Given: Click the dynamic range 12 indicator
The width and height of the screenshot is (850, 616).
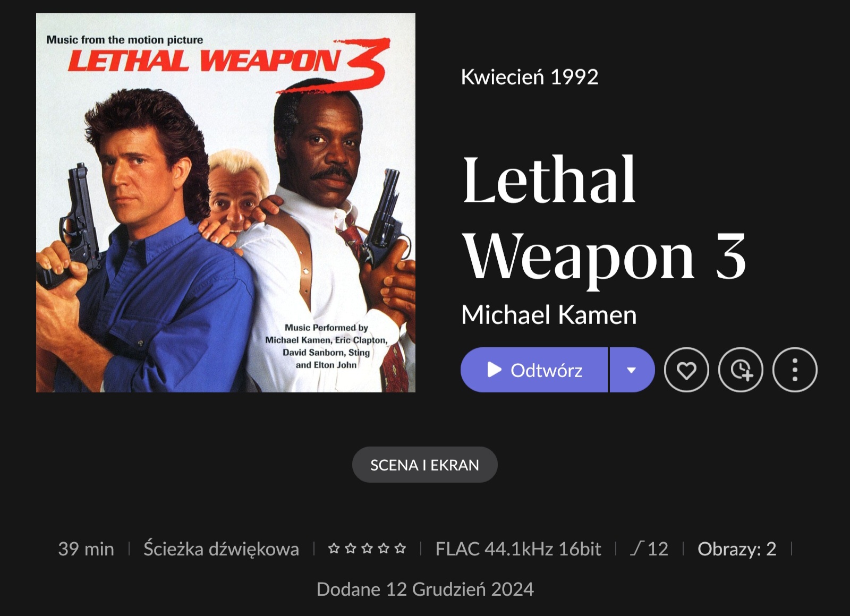Looking at the screenshot, I should pyautogui.click(x=649, y=549).
